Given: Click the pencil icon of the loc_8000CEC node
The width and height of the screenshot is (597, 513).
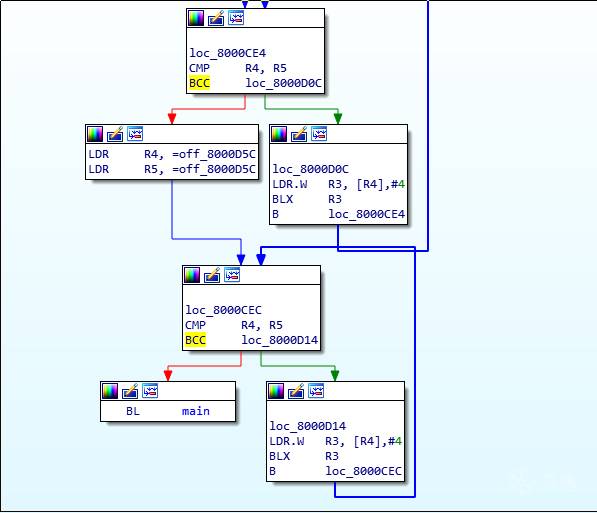Looking at the screenshot, I should [x=212, y=275].
